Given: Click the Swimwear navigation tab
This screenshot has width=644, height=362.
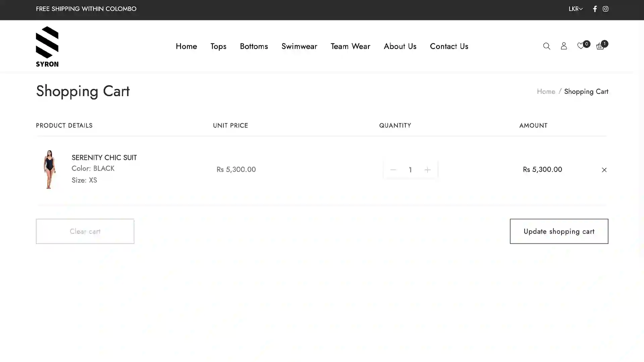Looking at the screenshot, I should (300, 46).
